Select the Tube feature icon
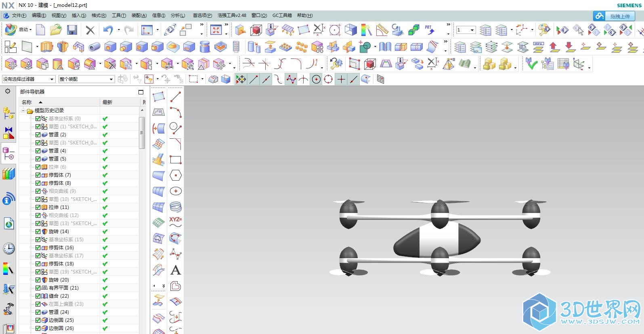 94,47
